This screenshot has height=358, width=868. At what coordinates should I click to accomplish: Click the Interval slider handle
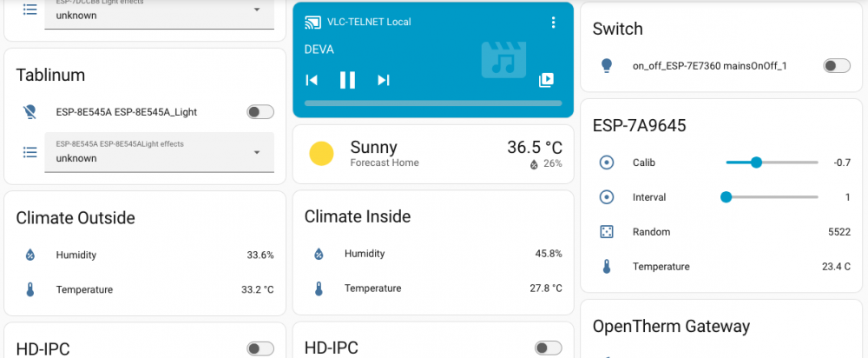[726, 196]
